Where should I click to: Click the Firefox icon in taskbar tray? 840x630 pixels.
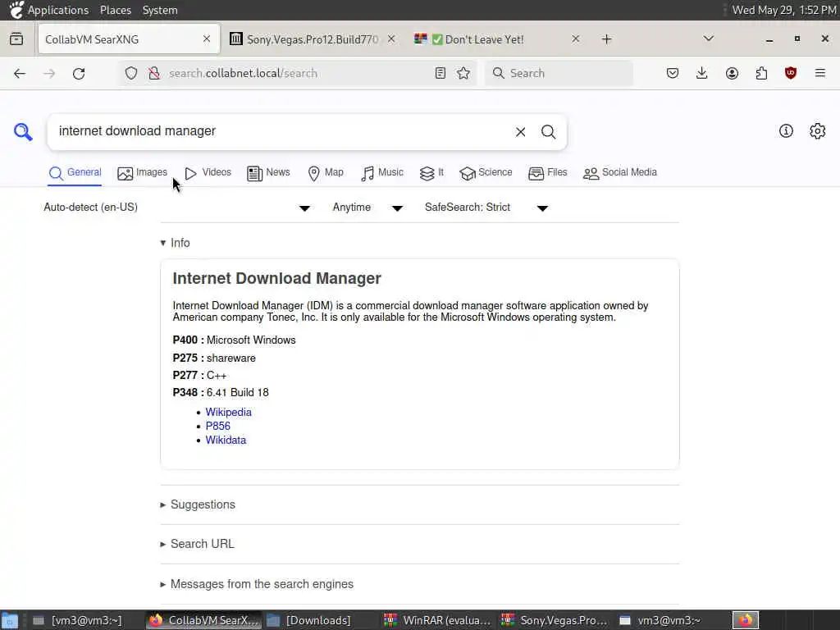click(746, 620)
